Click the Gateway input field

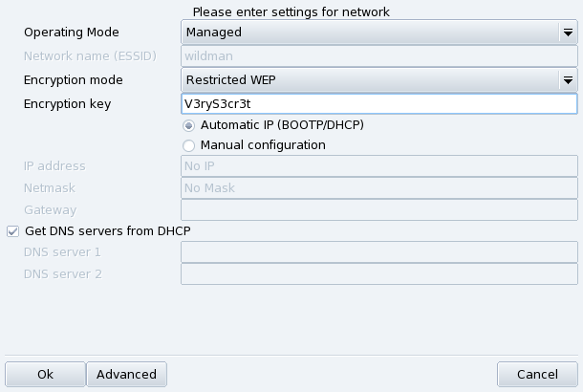tap(378, 209)
